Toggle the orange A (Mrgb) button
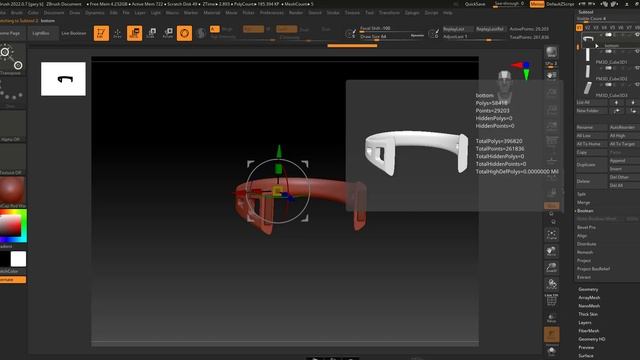 point(215,29)
